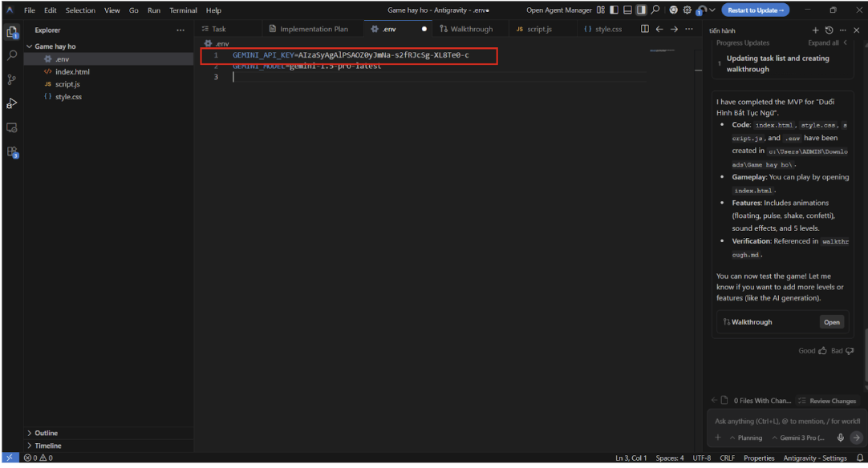The image size is (868, 468).
Task: Switch to the Implementation Plan tab
Action: pos(314,29)
